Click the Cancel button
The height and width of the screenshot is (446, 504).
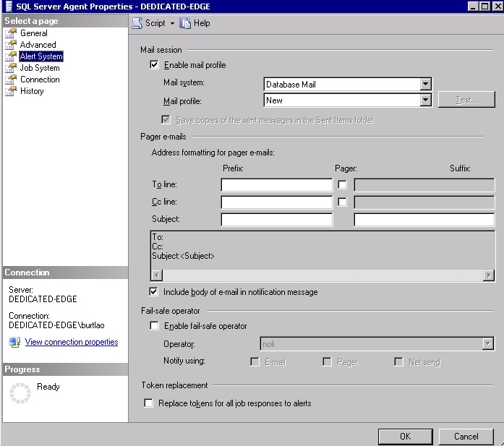(x=466, y=437)
